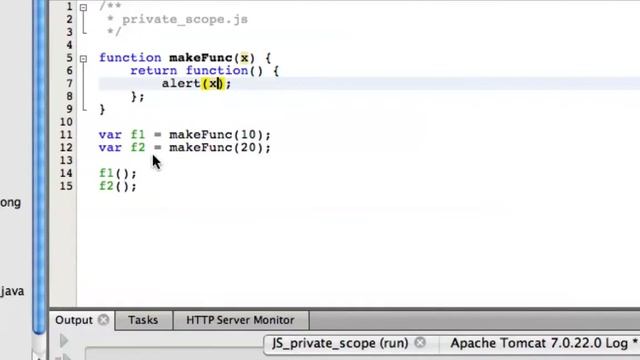
Task: Click the java item in the left panel
Action: click(x=12, y=291)
